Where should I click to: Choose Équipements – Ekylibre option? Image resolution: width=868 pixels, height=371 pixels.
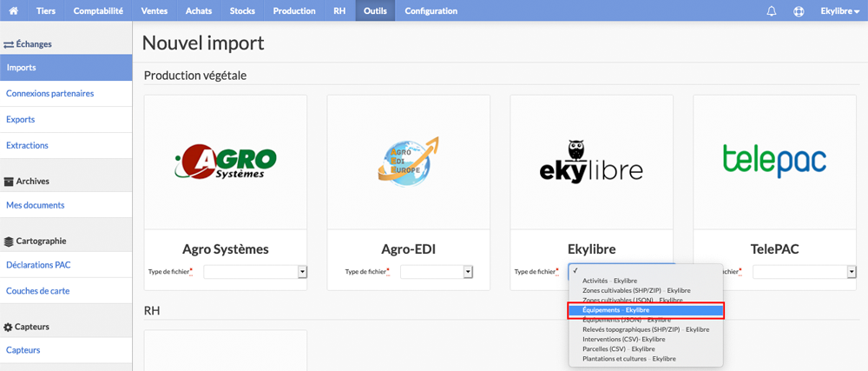[x=646, y=310]
